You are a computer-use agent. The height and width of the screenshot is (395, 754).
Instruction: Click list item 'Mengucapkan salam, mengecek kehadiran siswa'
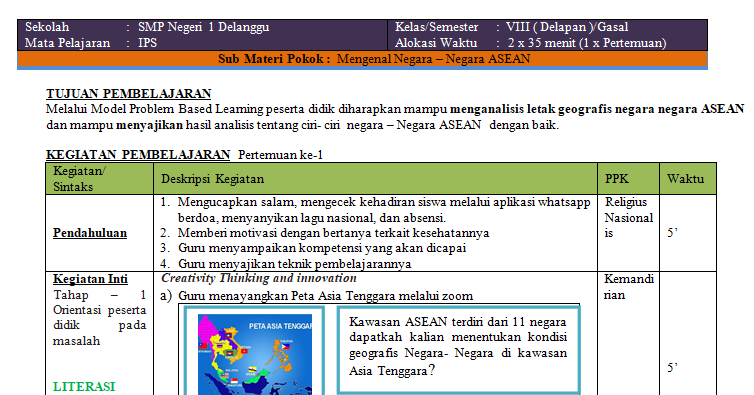pos(384,210)
